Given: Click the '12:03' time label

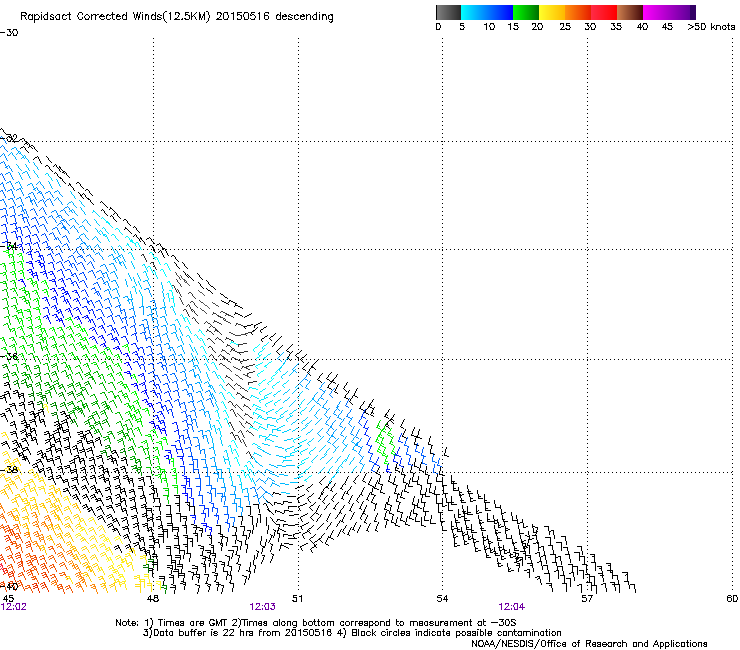Looking at the screenshot, I should (x=262, y=607).
